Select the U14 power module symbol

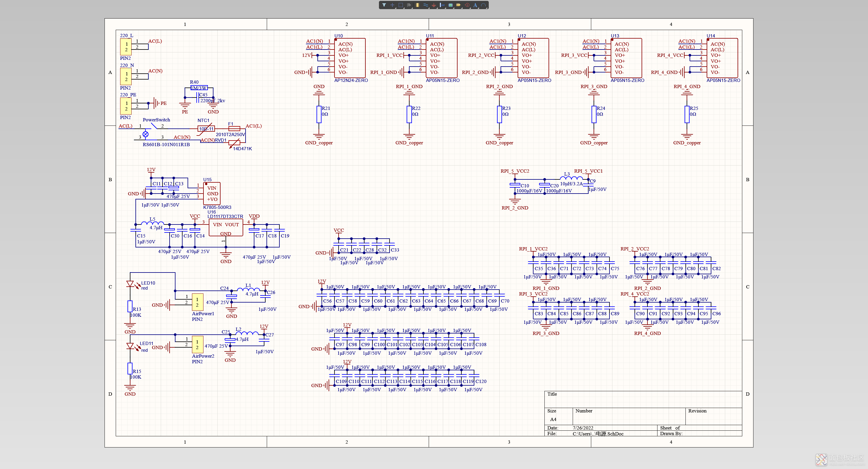click(x=722, y=58)
